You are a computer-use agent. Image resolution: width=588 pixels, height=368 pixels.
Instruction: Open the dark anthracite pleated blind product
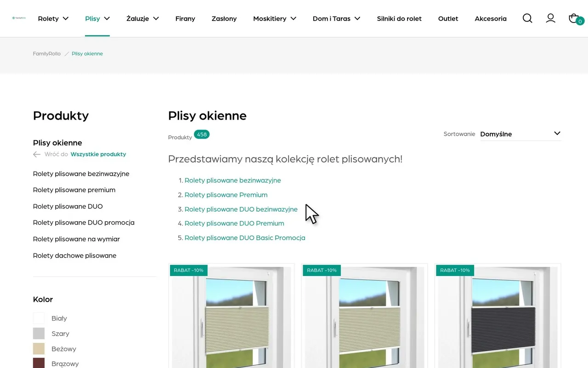click(498, 316)
